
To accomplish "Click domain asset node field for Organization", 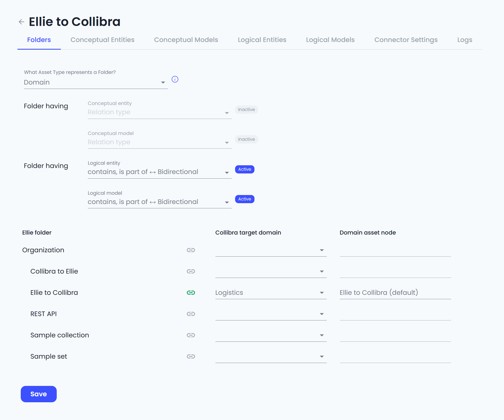I will (x=395, y=250).
